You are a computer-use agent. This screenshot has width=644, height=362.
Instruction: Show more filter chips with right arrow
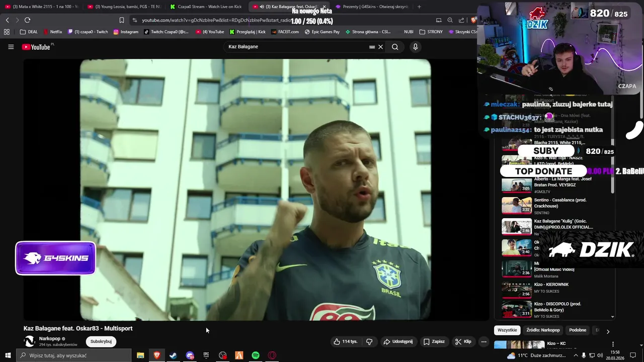click(x=608, y=331)
